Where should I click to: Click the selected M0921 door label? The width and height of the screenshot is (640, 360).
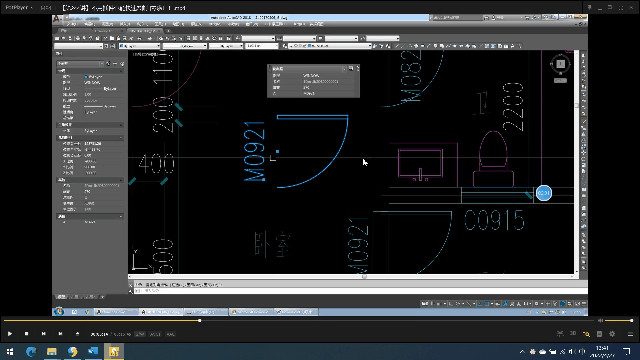pyautogui.click(x=255, y=151)
